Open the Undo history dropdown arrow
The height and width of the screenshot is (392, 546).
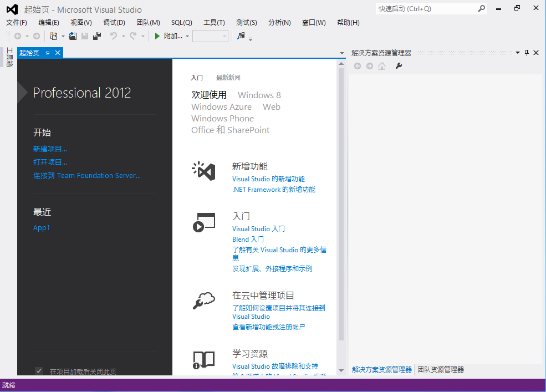[x=123, y=36]
